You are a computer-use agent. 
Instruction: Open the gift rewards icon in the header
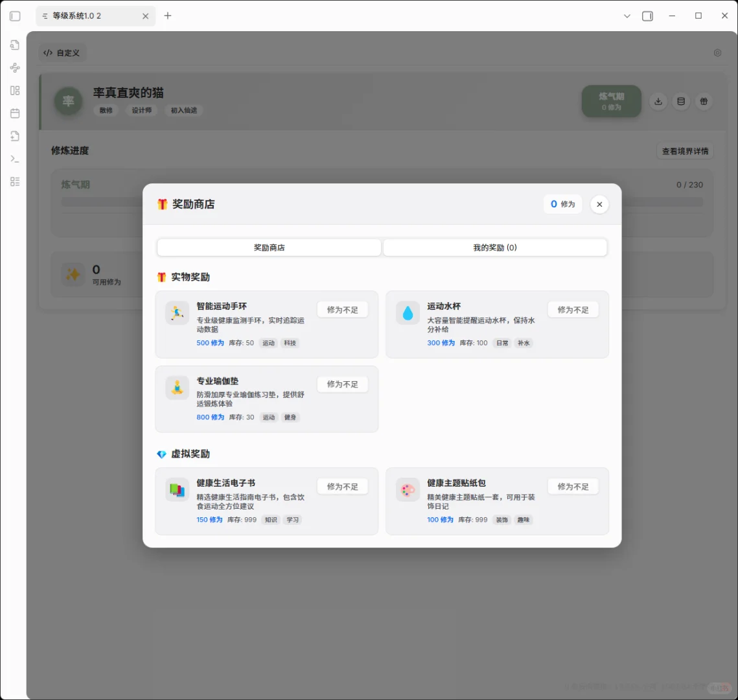[704, 101]
